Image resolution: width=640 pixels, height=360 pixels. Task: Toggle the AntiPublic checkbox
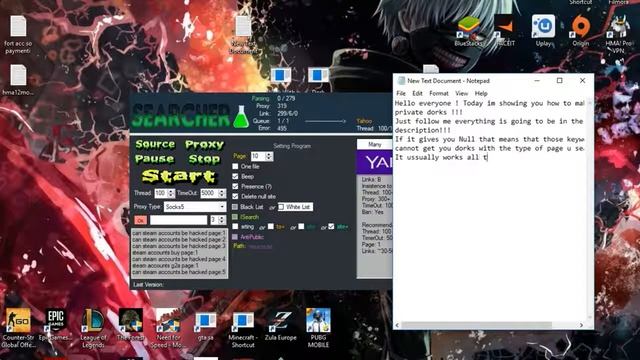coord(235,237)
